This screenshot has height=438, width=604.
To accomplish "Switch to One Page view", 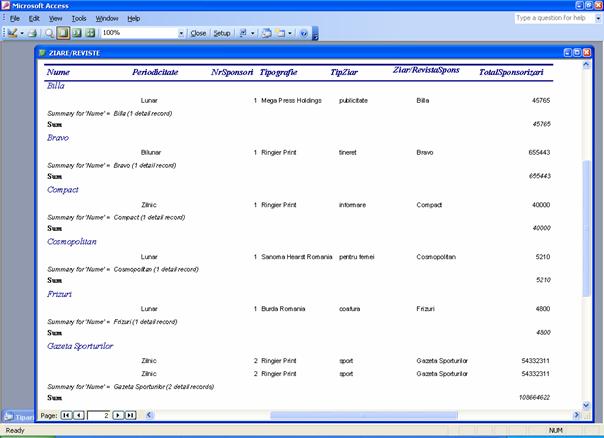I will click(x=62, y=33).
